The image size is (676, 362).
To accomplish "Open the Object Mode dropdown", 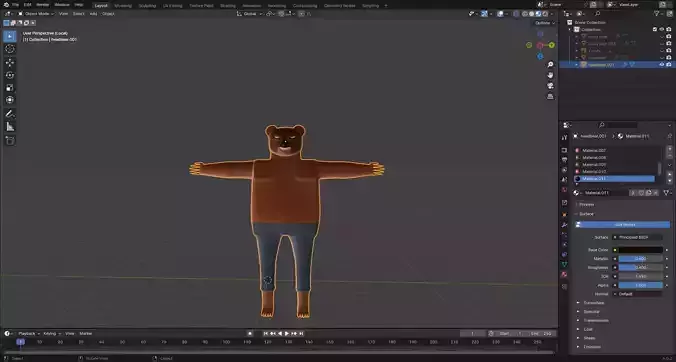I will point(36,14).
